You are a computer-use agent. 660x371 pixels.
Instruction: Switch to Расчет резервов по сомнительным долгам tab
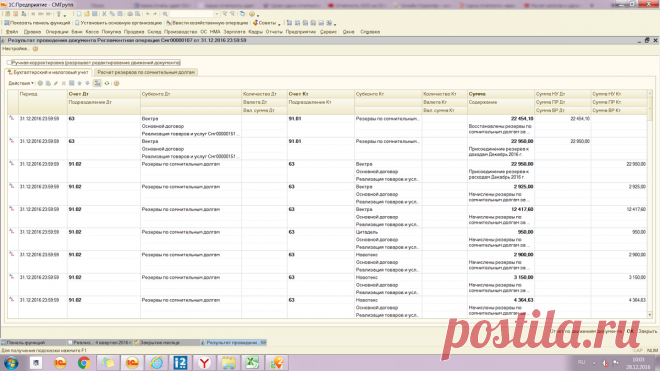click(146, 72)
